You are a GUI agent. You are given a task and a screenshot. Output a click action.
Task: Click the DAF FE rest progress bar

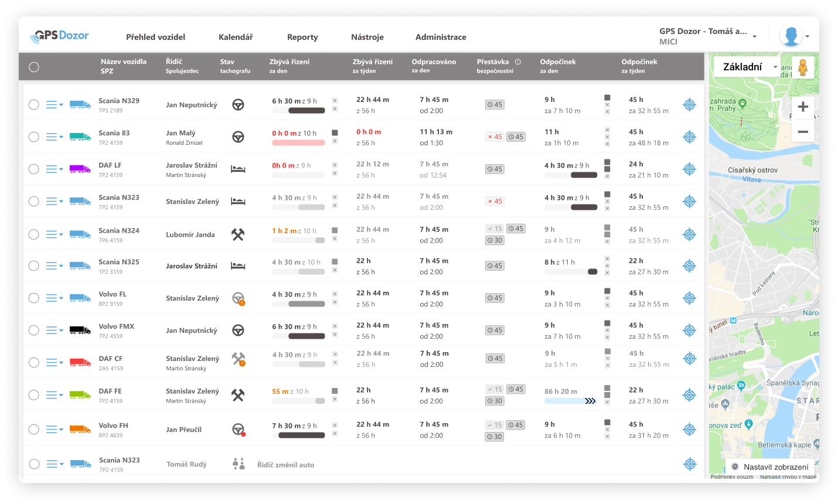pyautogui.click(x=570, y=401)
